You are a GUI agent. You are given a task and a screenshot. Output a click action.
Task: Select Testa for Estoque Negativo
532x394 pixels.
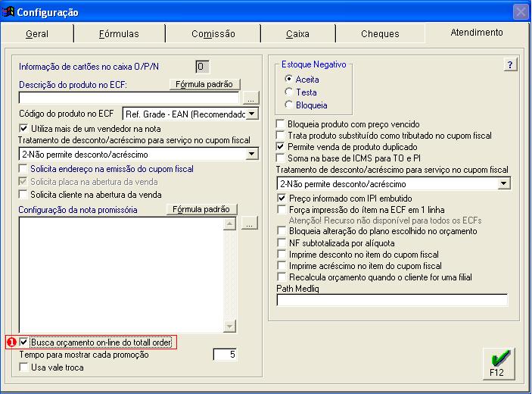[x=300, y=92]
